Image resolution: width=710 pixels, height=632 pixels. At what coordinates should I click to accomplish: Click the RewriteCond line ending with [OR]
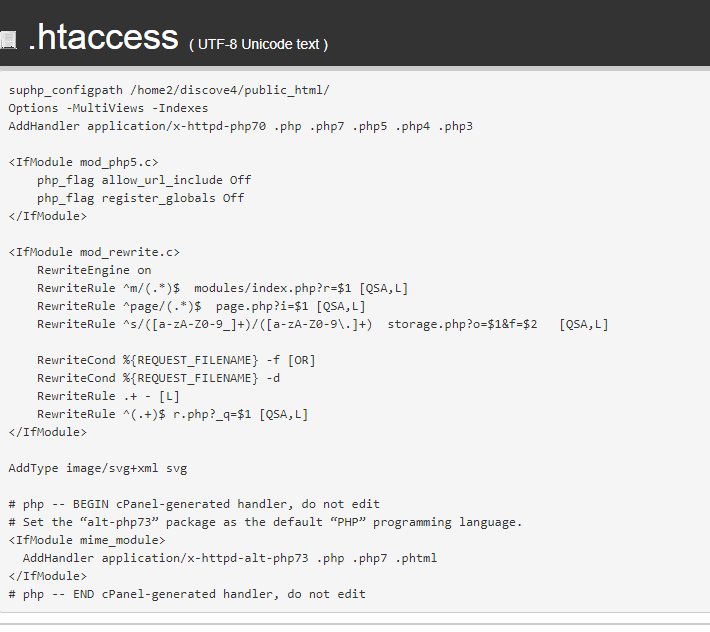tap(176, 360)
